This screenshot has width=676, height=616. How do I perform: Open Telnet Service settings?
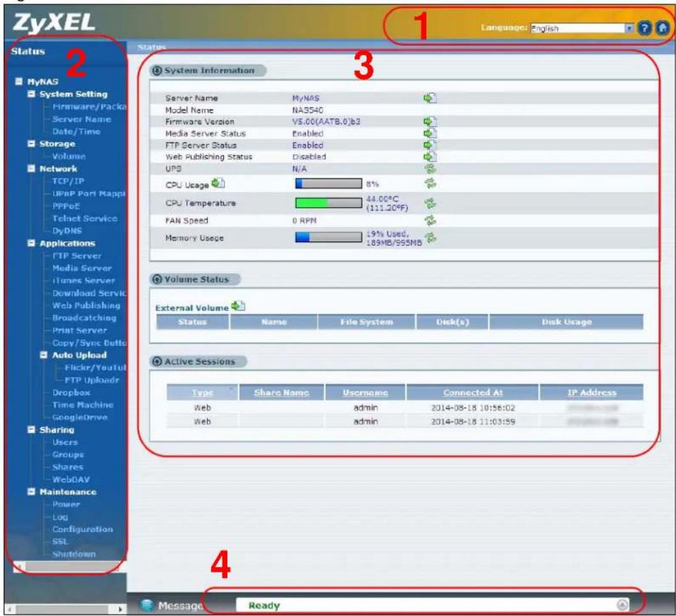[84, 218]
